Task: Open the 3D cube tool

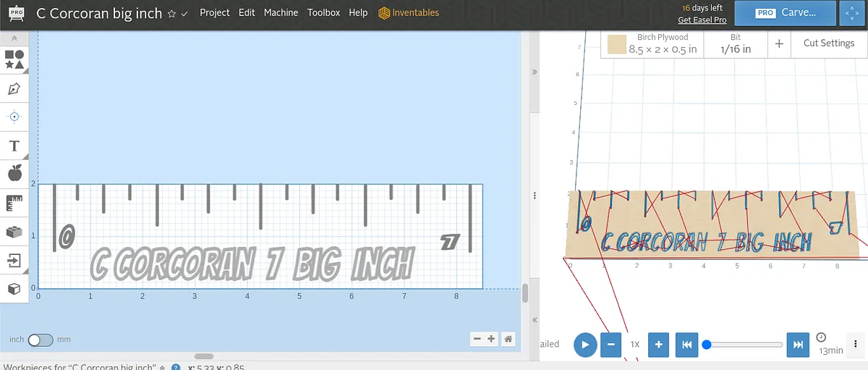Action: click(x=14, y=289)
